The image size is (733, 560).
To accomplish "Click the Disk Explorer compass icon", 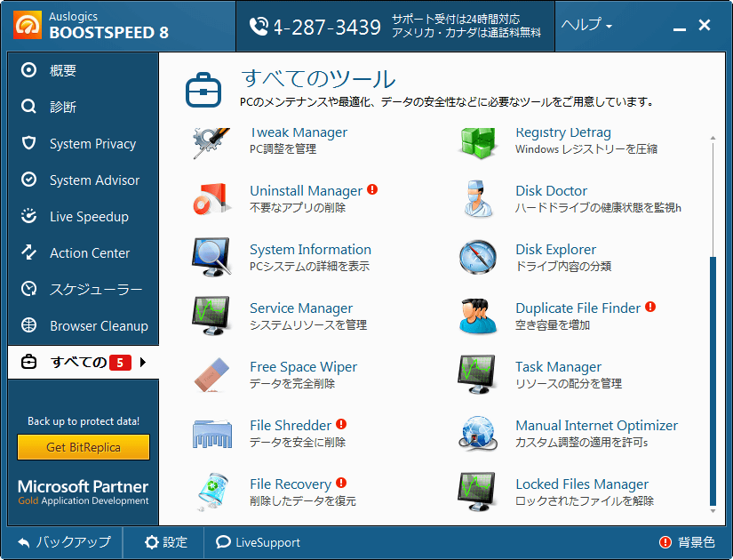I will [x=477, y=257].
